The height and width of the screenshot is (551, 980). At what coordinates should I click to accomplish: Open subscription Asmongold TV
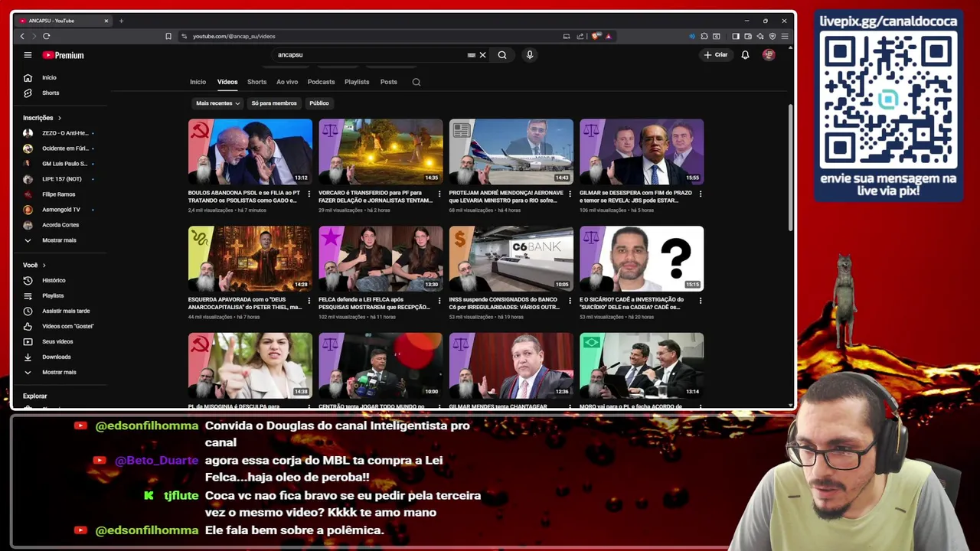[x=58, y=210]
